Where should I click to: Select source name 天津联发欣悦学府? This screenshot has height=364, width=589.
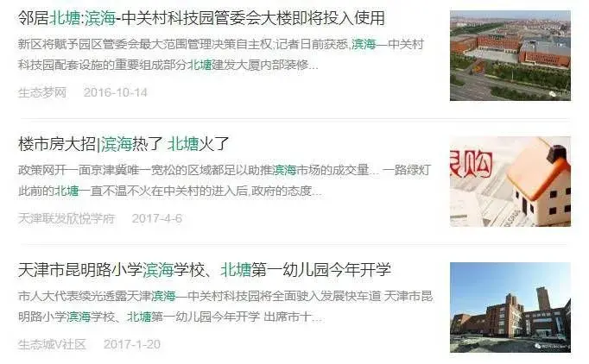pyautogui.click(x=66, y=218)
